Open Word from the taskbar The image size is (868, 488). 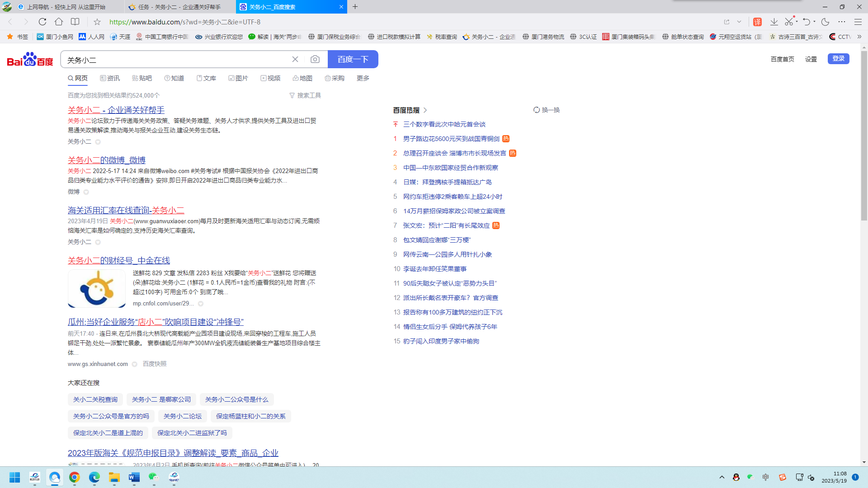tap(134, 477)
